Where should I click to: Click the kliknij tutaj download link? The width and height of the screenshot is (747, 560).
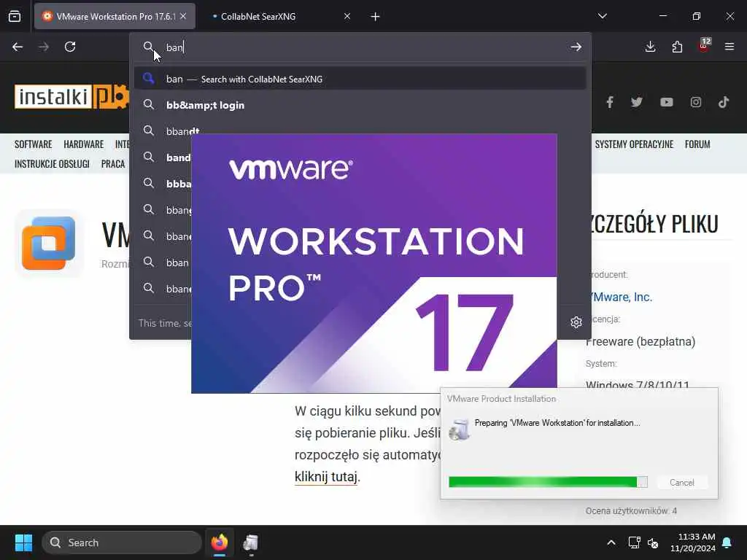point(326,477)
